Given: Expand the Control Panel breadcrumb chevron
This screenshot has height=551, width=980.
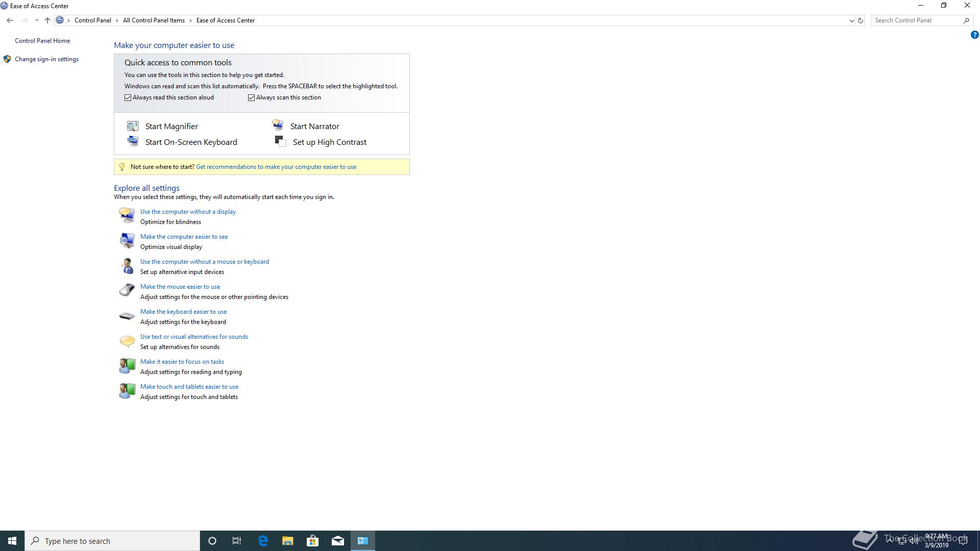Looking at the screenshot, I should pyautogui.click(x=117, y=20).
